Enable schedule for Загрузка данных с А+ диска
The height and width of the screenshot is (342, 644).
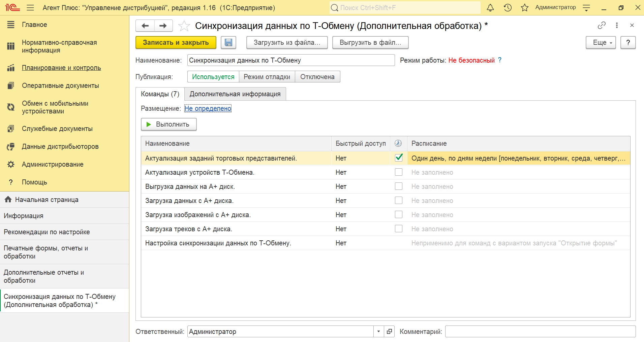pyautogui.click(x=399, y=200)
